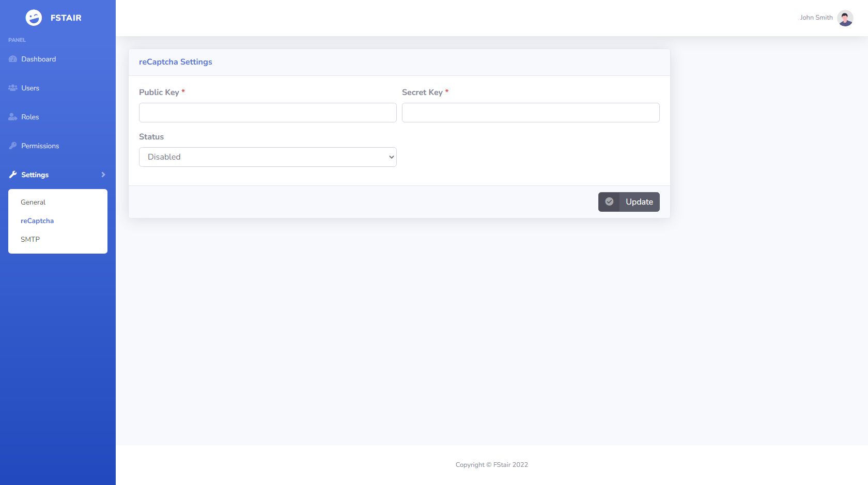Focus the Secret Key input field

[531, 113]
